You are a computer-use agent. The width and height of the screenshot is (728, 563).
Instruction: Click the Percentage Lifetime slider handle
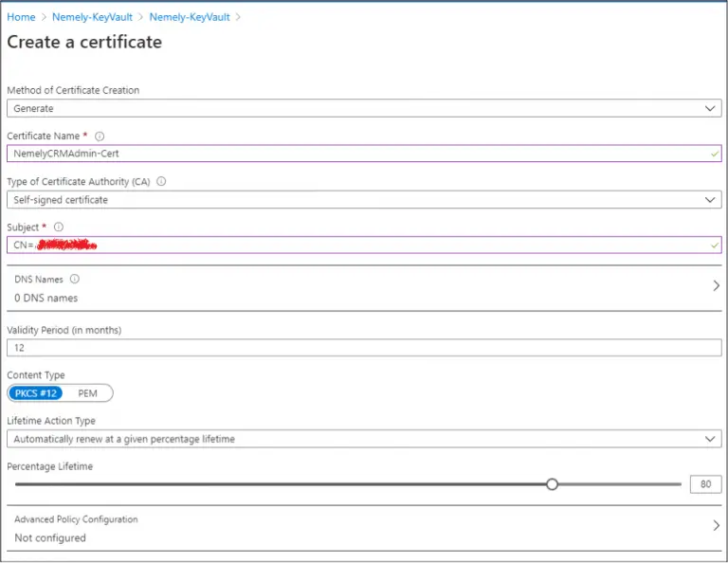(552, 484)
